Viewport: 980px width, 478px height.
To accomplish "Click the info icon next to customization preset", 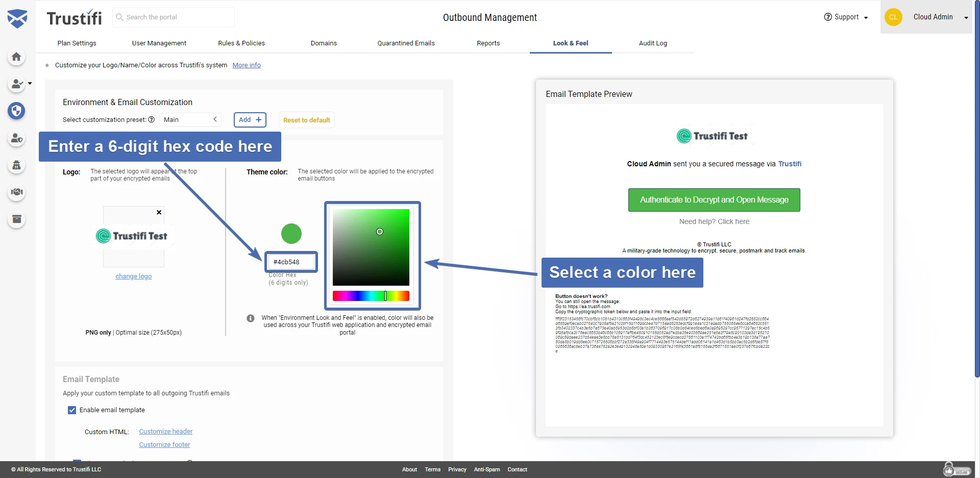I will pyautogui.click(x=152, y=119).
